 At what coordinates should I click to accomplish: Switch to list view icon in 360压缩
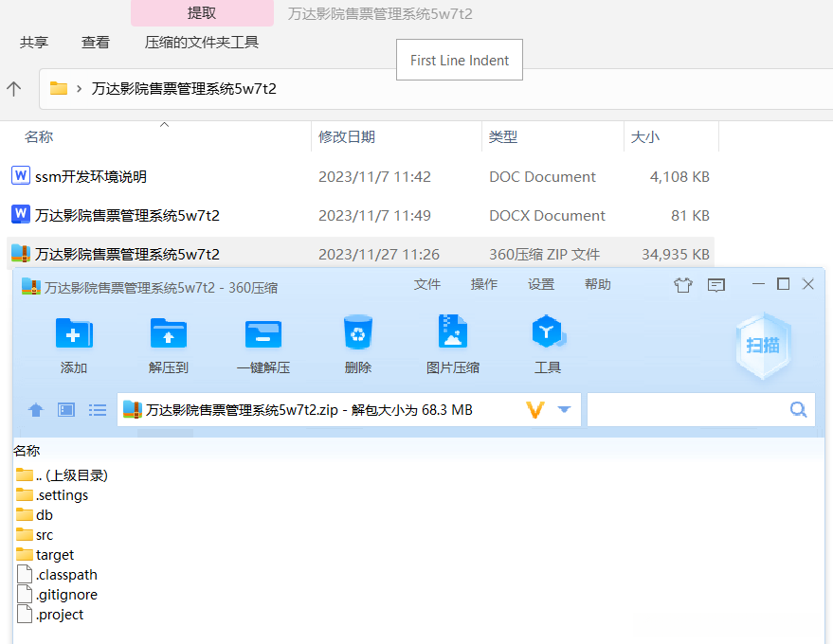click(x=98, y=410)
